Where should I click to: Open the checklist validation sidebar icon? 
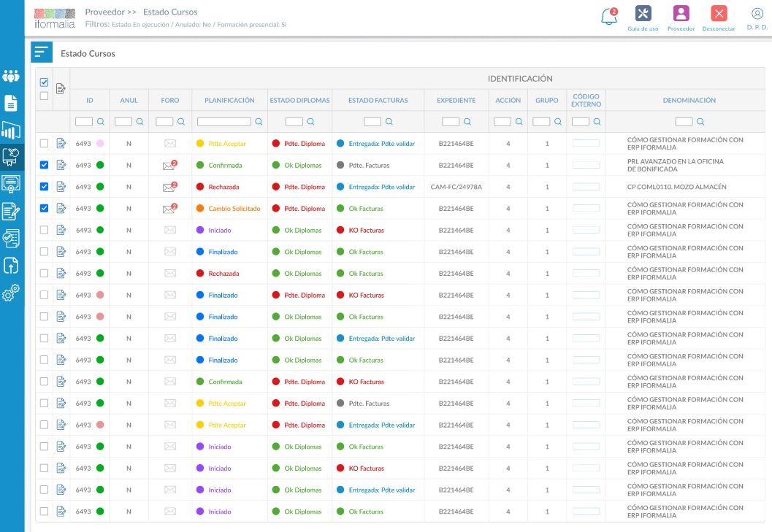click(x=11, y=238)
